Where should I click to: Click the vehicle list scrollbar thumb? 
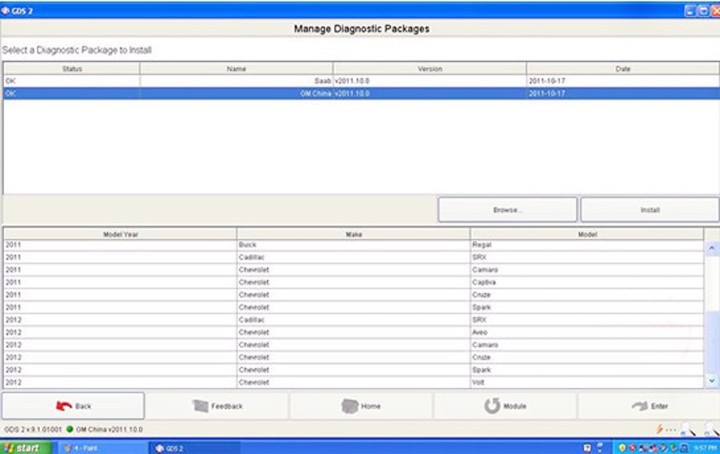click(x=712, y=342)
